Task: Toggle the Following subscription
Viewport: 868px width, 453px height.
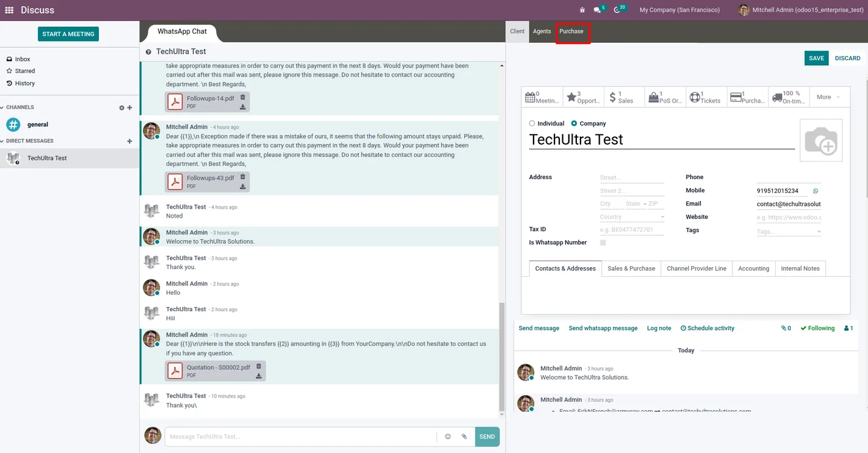Action: click(x=817, y=328)
